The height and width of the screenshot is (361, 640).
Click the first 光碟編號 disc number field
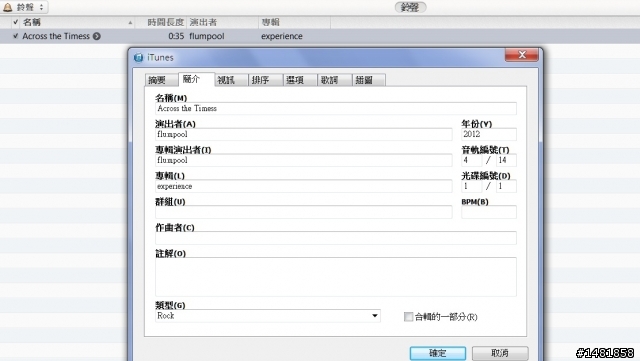click(471, 186)
